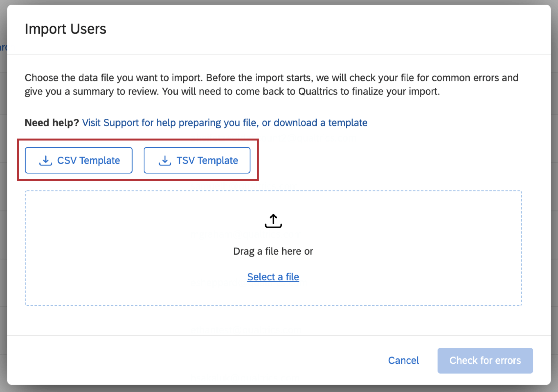Select the CSV Template option for download
Screen dimensions: 558x392
point(79,161)
